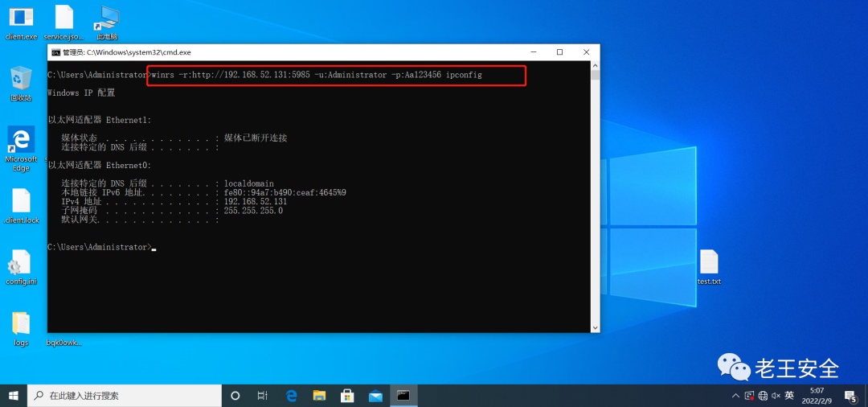This screenshot has height=407, width=868.
Task: Click the cmd vertical scrollbar thumb
Action: click(595, 76)
